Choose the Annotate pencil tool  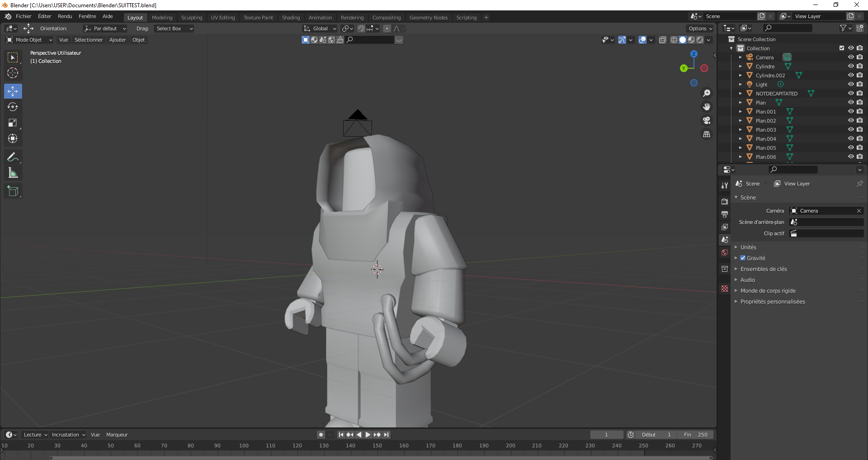(13, 157)
